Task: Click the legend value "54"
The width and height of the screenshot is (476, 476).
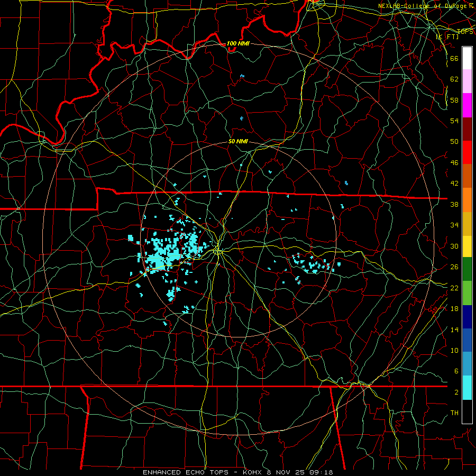Action: pyautogui.click(x=454, y=121)
